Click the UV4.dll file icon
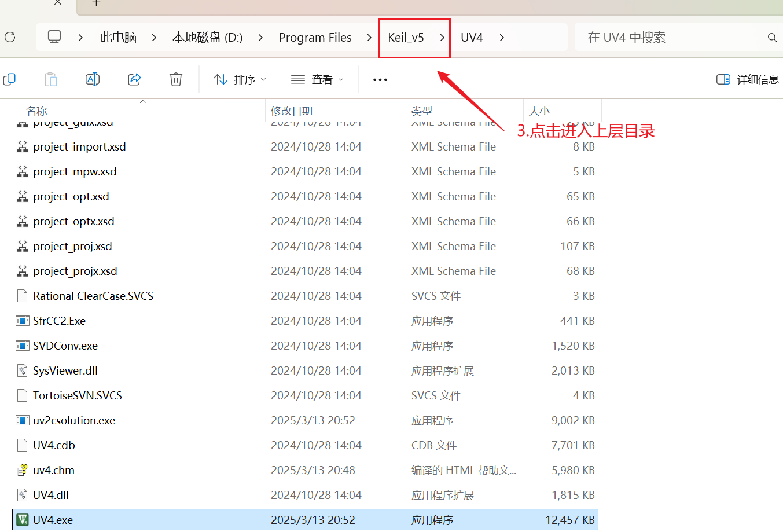783x532 pixels. 23,495
